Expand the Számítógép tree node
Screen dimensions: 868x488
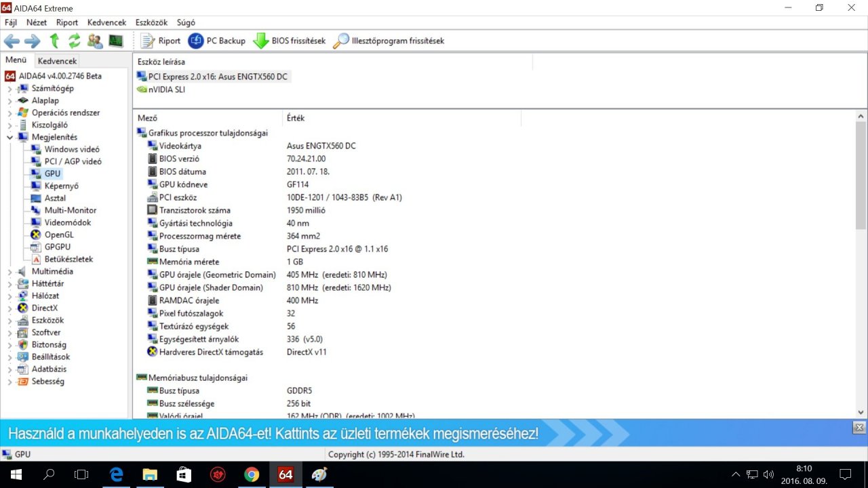pyautogui.click(x=9, y=88)
